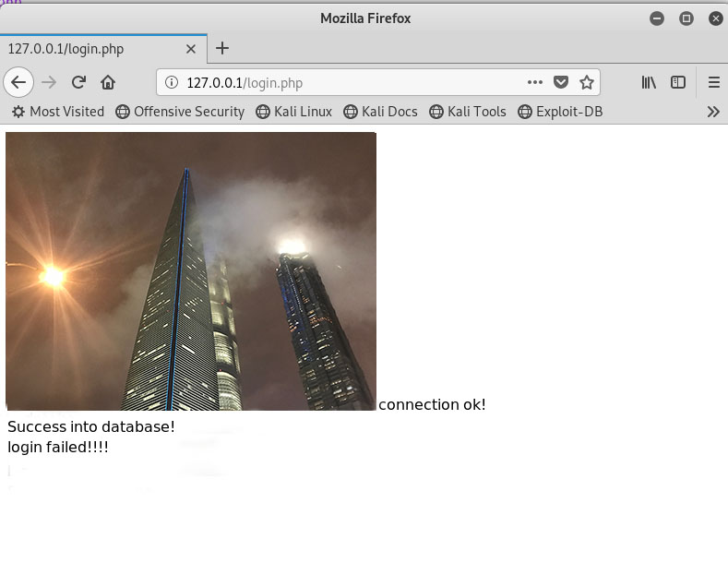Reload the current page
Viewport: 728px width, 563px height.
tap(78, 82)
